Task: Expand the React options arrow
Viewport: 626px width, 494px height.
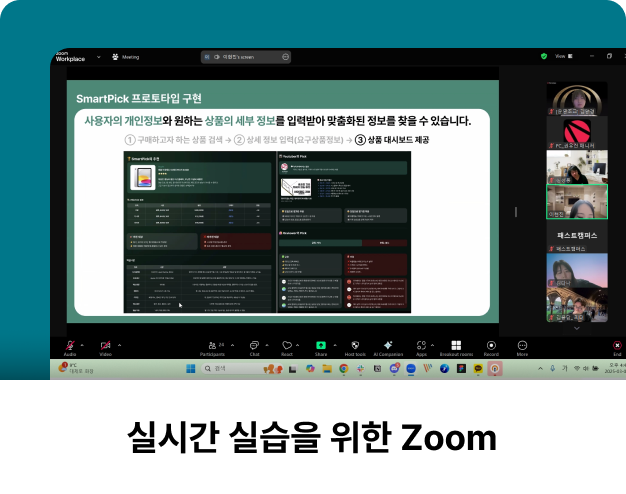Action: [x=297, y=345]
